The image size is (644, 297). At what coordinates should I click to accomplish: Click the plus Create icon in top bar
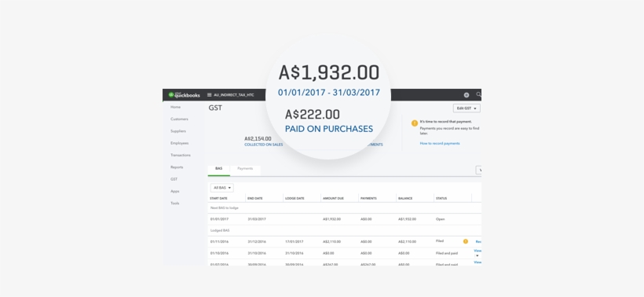[x=467, y=95]
